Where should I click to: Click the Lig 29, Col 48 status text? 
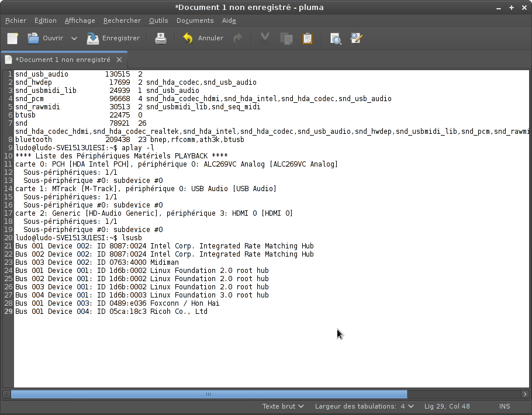pos(447,406)
